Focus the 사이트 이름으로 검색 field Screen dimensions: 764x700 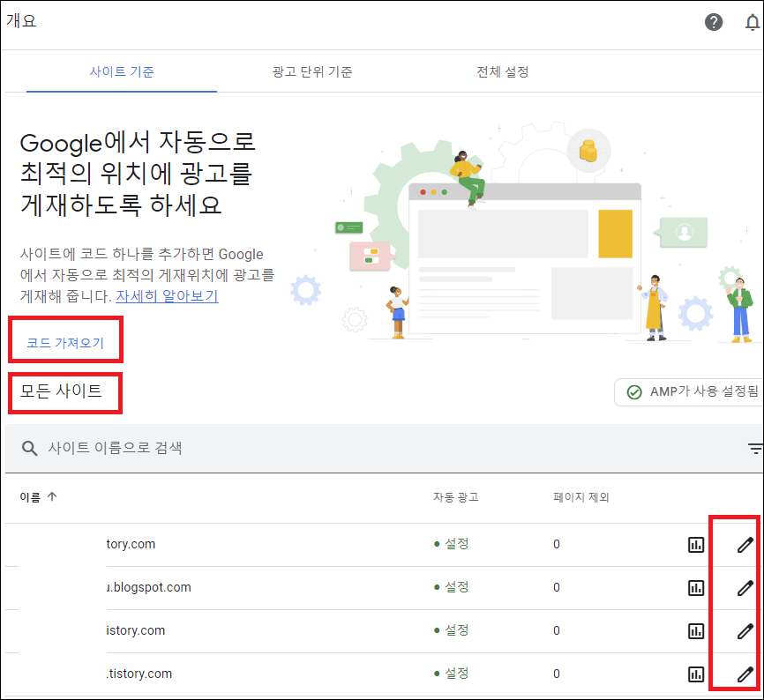click(385, 449)
